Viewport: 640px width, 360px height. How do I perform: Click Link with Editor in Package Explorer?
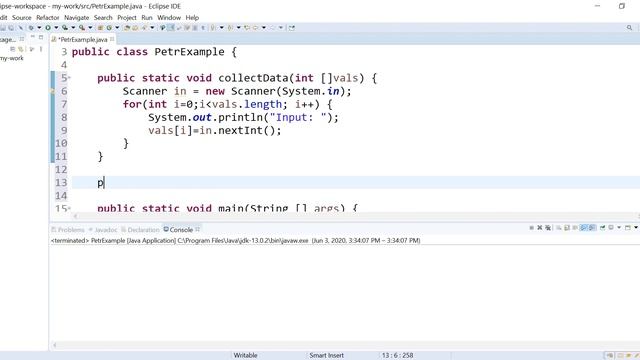click(x=21, y=49)
